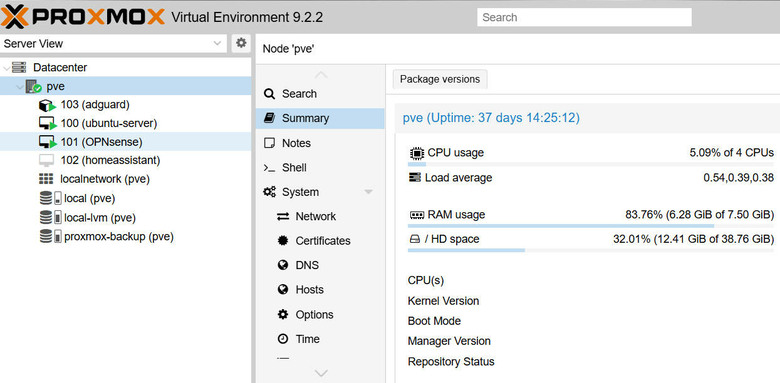Viewport: 780px width, 383px height.
Task: Click the Network arrows icon
Action: coord(283,216)
